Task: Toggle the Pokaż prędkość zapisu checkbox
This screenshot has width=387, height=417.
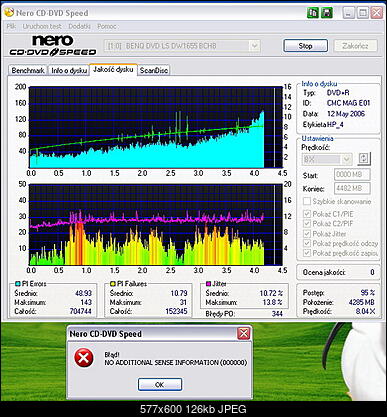Action: coord(306,253)
